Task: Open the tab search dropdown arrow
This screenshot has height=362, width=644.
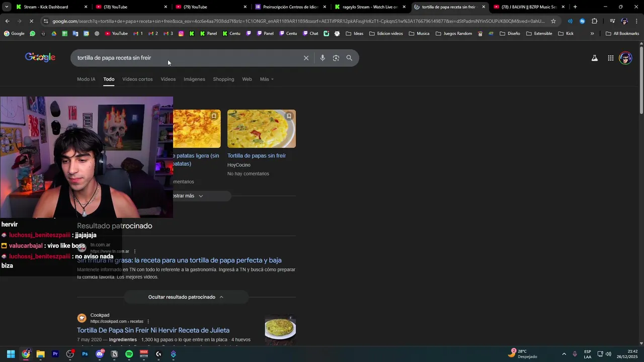Action: pyautogui.click(x=7, y=7)
